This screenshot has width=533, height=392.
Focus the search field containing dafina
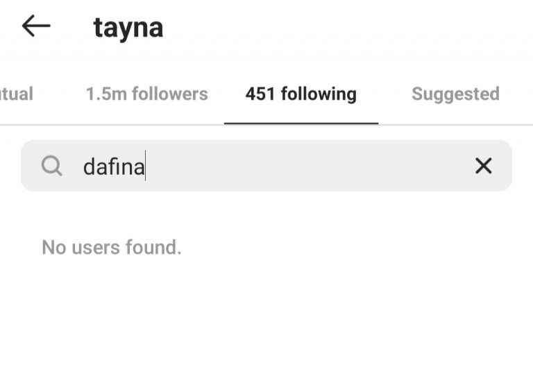click(266, 166)
